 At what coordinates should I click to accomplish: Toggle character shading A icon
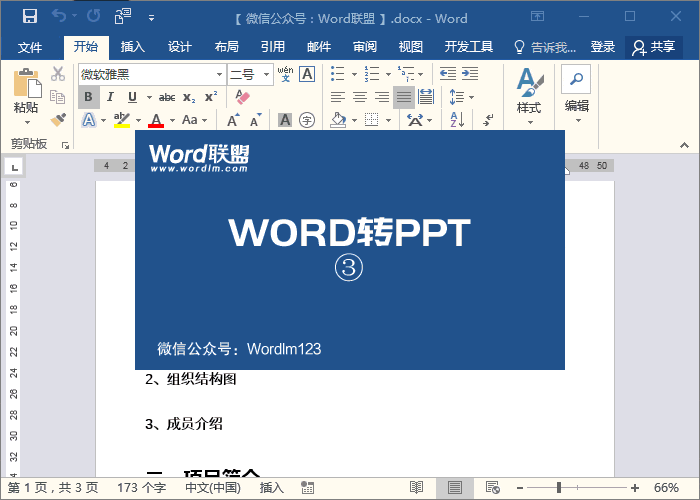tap(285, 120)
